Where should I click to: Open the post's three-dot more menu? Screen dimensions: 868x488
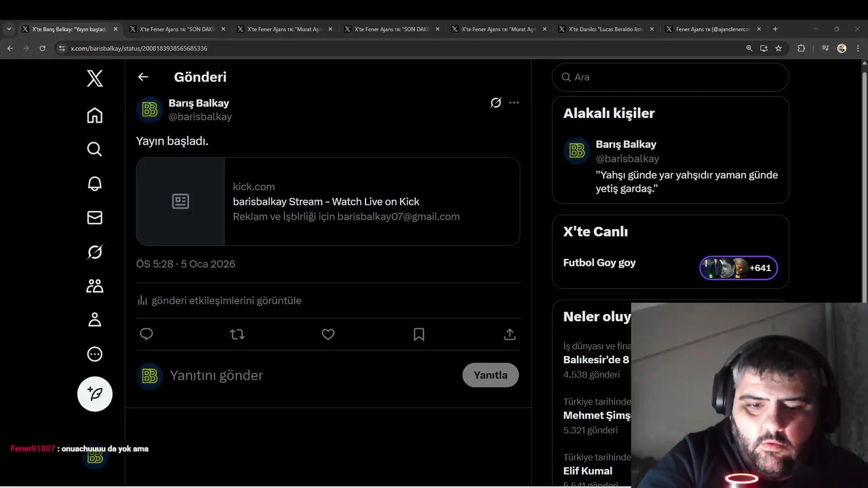click(514, 103)
